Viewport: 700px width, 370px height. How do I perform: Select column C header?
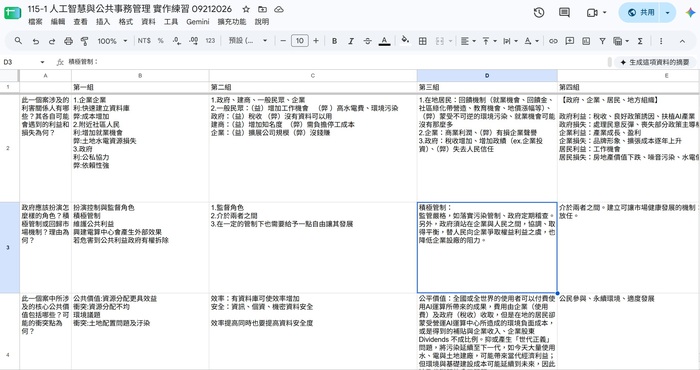click(313, 75)
